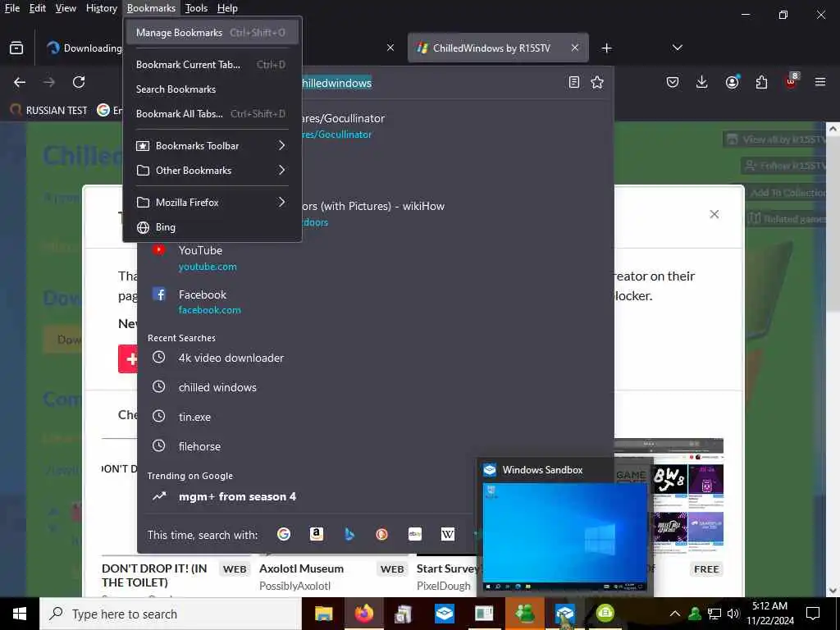Viewport: 840px width, 630px height.
Task: Open the notification center icon
Action: 813,614
